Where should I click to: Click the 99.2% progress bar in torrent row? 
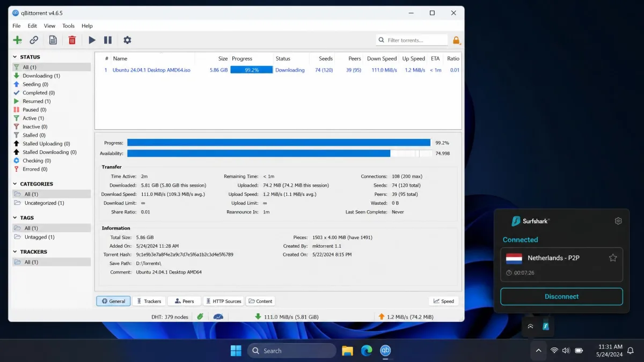pyautogui.click(x=251, y=70)
